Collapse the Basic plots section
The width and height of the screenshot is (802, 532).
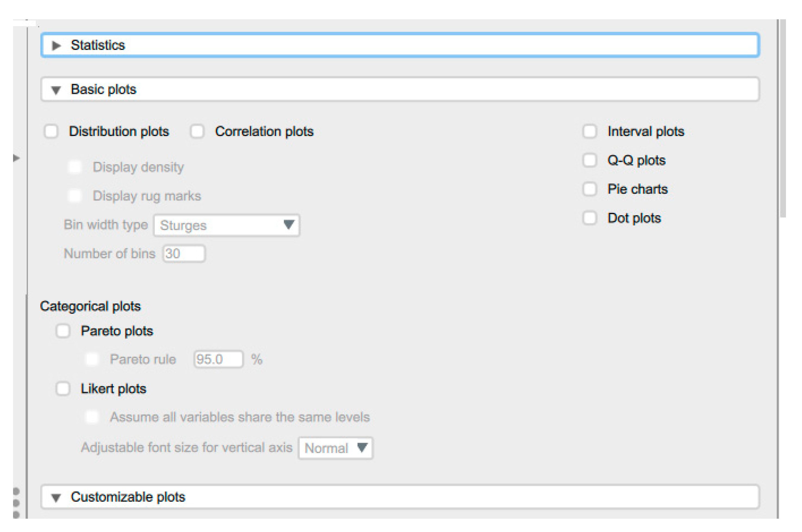pos(56,90)
